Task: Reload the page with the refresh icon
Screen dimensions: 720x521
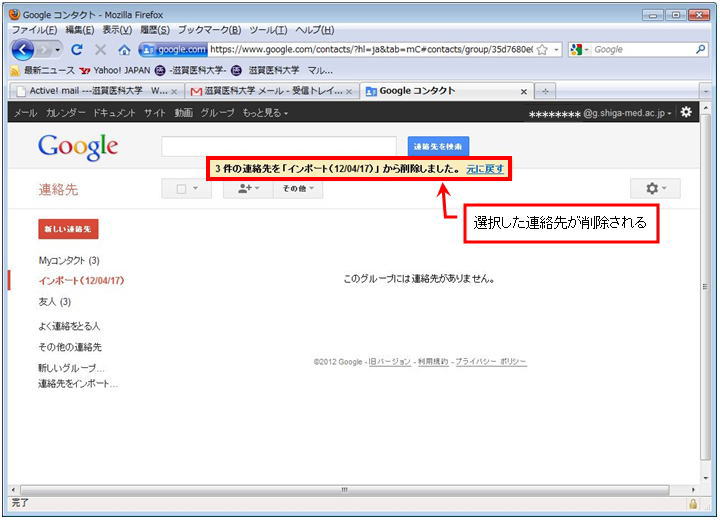Action: pos(77,49)
